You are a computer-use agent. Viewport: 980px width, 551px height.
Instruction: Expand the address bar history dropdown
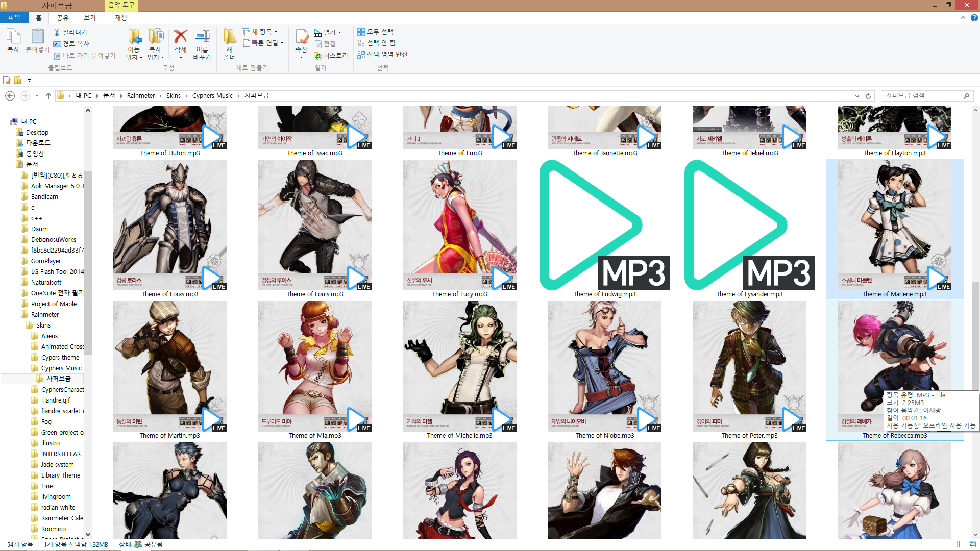tap(857, 96)
